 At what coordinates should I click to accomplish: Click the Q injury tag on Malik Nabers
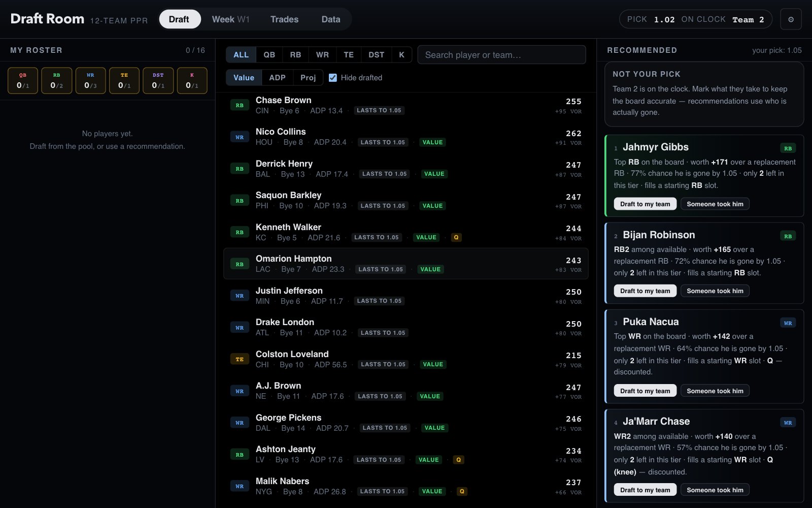click(461, 491)
